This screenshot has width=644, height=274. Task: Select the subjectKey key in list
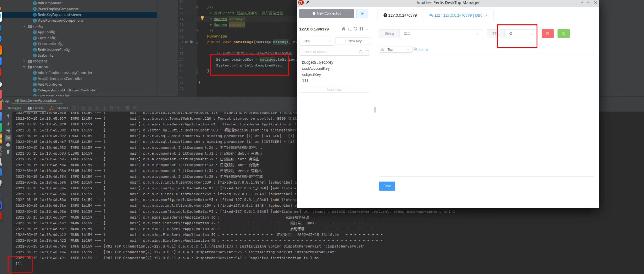click(311, 75)
